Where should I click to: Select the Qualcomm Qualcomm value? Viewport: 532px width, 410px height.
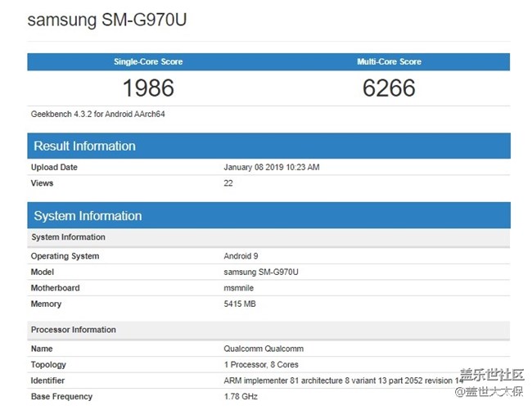(264, 349)
